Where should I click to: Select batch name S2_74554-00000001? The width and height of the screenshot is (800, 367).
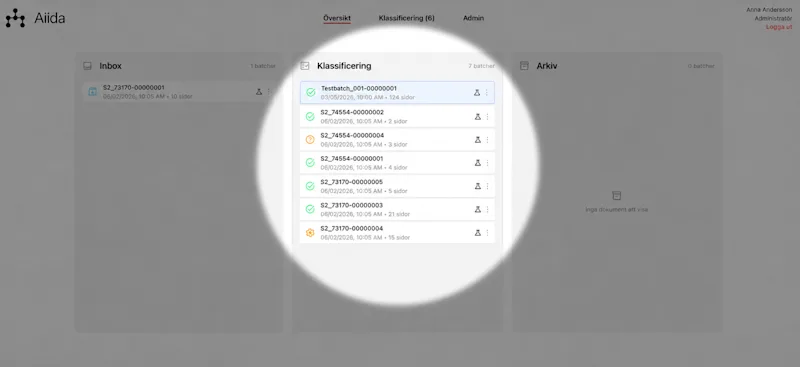point(352,159)
